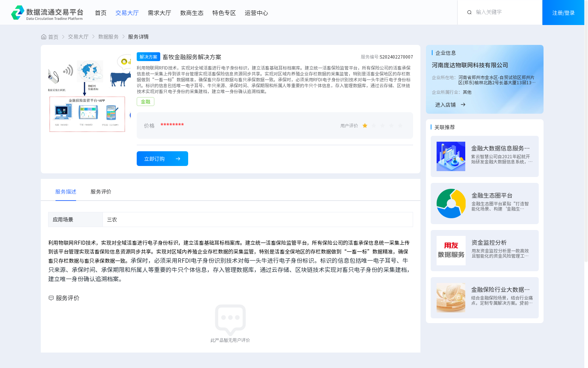588x368 pixels.
Task: Go to 首页 in the breadcrumb
Action: (53, 37)
